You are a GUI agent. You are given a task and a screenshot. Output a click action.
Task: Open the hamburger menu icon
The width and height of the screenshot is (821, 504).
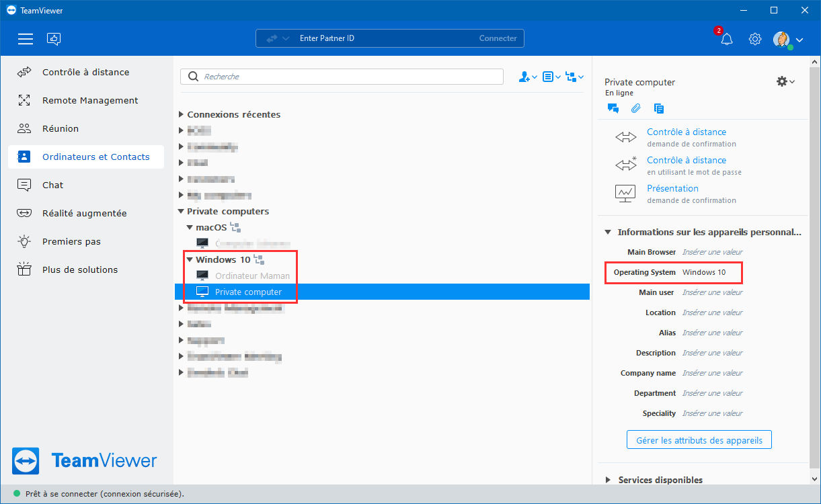(26, 39)
